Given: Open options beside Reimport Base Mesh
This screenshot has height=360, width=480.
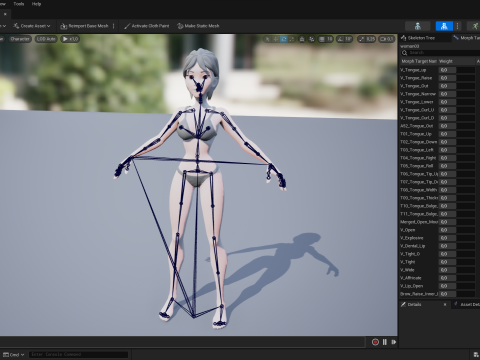Looking at the screenshot, I should coord(114,26).
